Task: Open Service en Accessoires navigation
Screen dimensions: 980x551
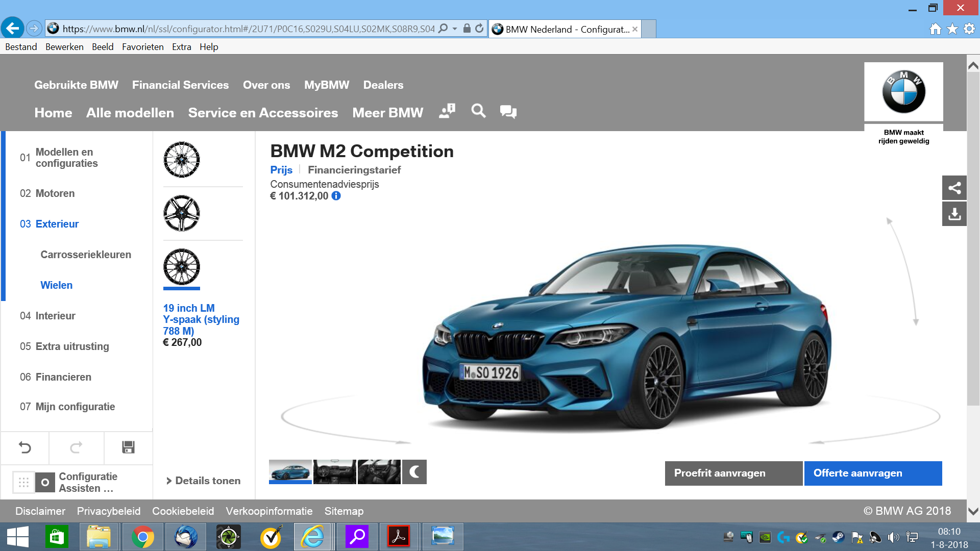Action: click(263, 113)
